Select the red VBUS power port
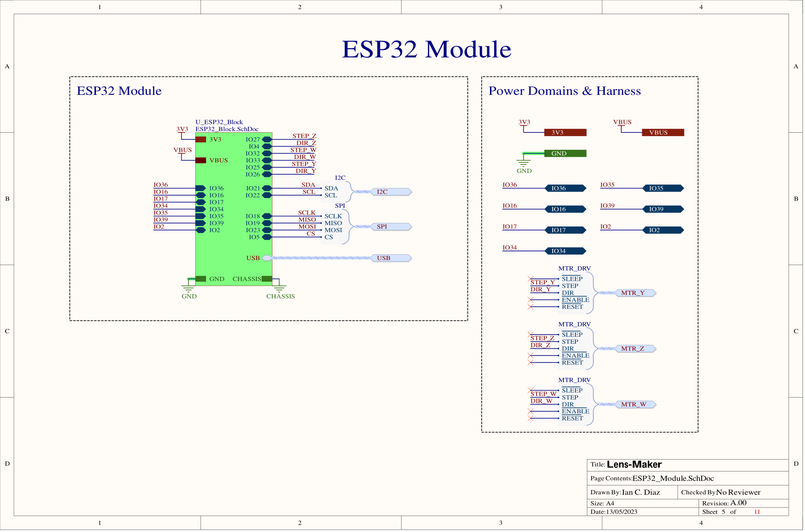 coord(663,133)
